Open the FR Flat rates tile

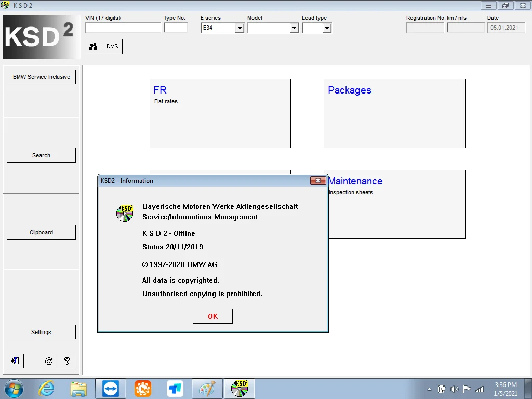pos(220,114)
